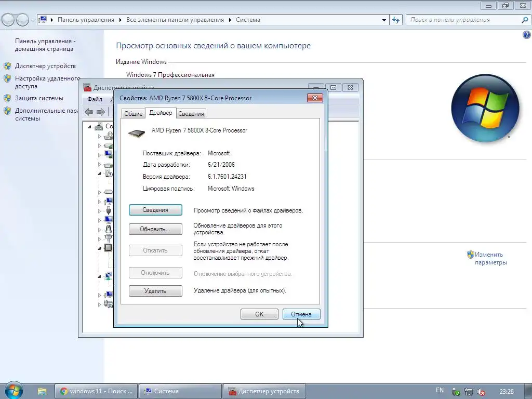This screenshot has height=399, width=532.
Task: Open Windows Explorer from the taskbar
Action: point(42,391)
